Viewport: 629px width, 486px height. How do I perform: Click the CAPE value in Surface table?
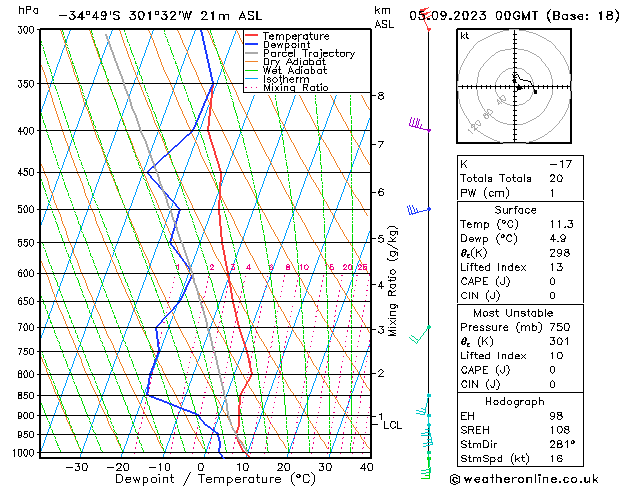[552, 281]
